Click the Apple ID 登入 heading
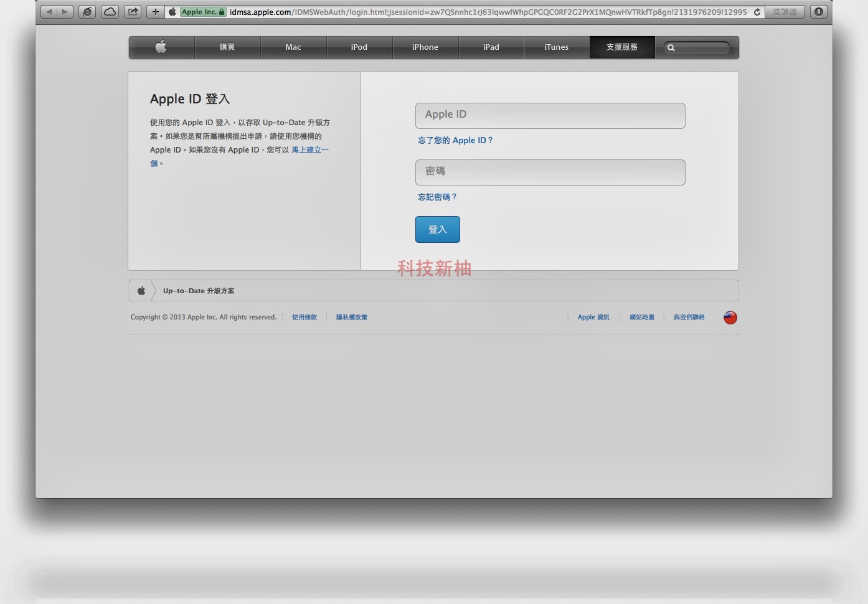 coord(190,99)
